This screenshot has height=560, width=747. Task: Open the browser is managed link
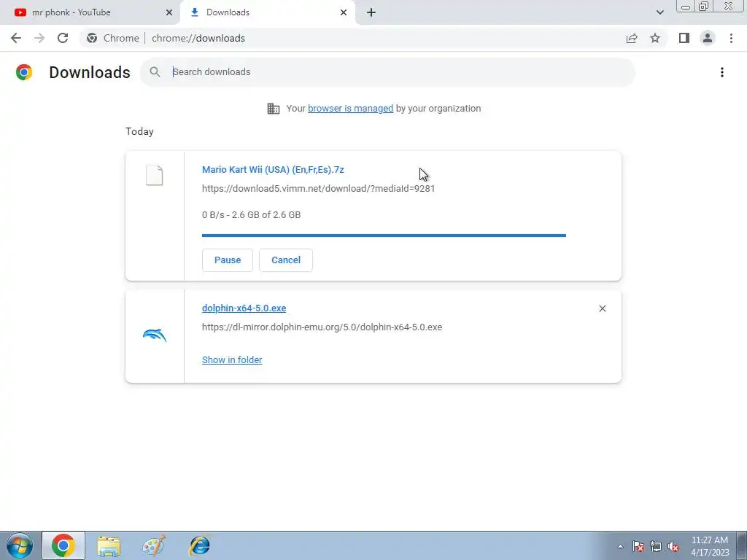tap(351, 109)
